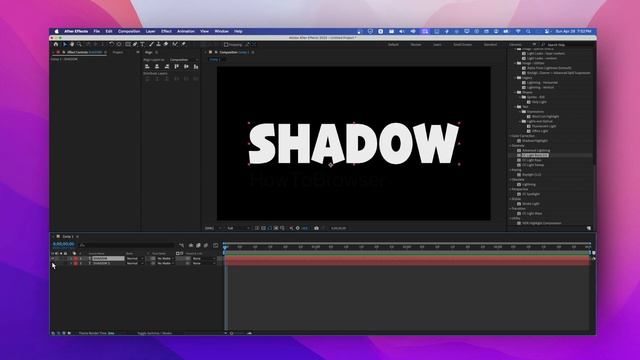Screen dimensions: 640x360
Task: Click the snapshot camera icon below viewer
Action: click(316, 228)
